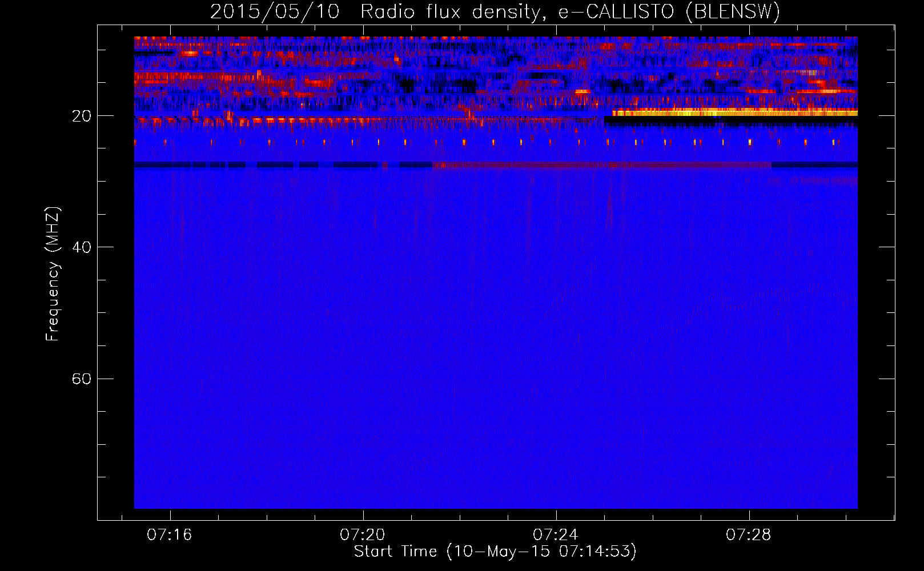Click the bright yellow emission band near 20 MHz

734,112
